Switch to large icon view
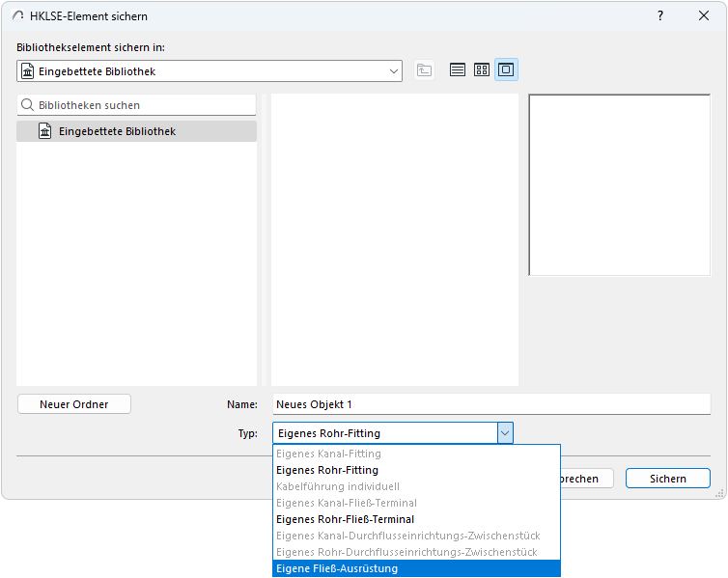The image size is (728, 578). pos(506,70)
